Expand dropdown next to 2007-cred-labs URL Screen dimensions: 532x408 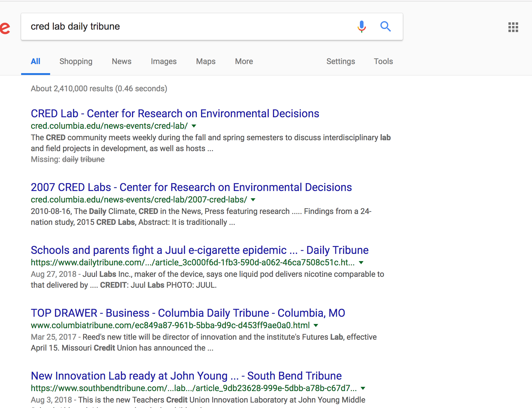(253, 199)
